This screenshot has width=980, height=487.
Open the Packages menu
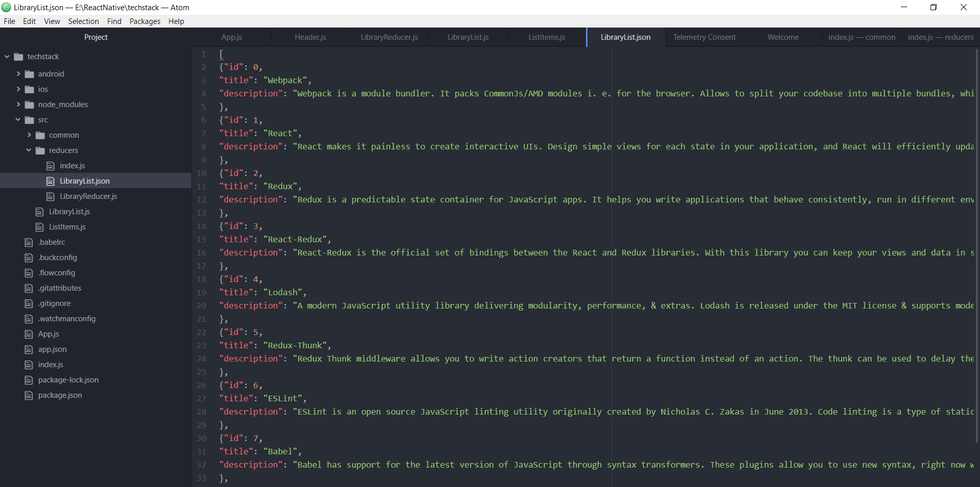coord(145,21)
